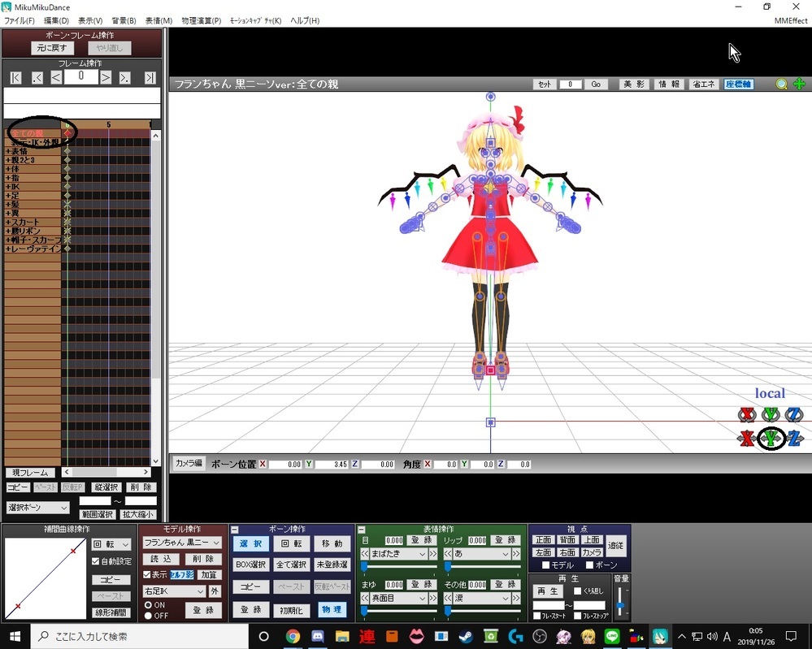The image size is (812, 649).
Task: Click the 物理 physics icon in bone operations
Action: (332, 609)
